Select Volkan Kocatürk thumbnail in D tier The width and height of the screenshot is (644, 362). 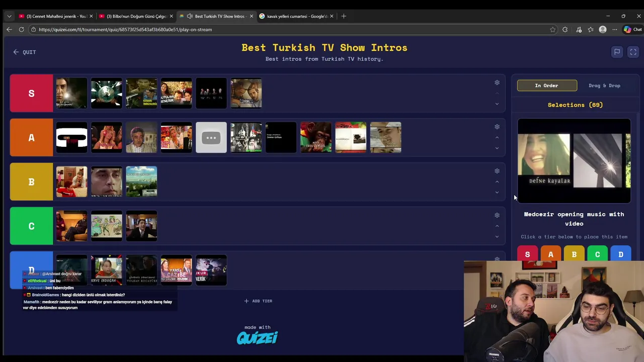pos(141,270)
